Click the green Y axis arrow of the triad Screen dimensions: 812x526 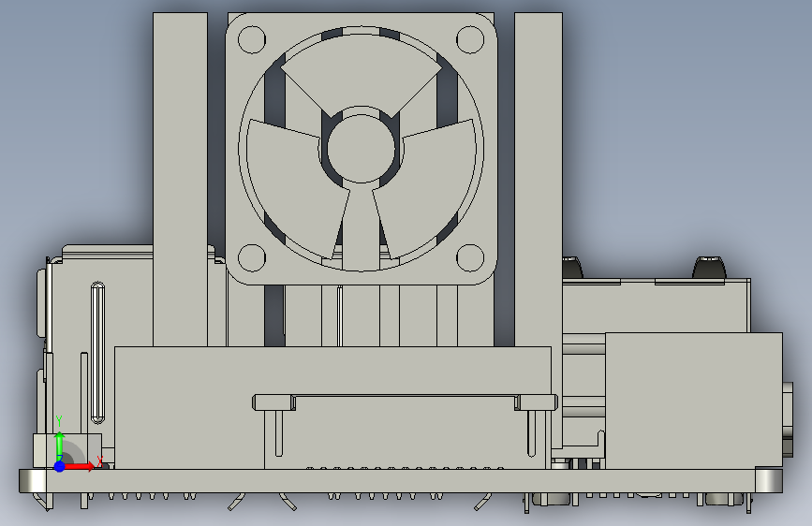click(x=60, y=446)
